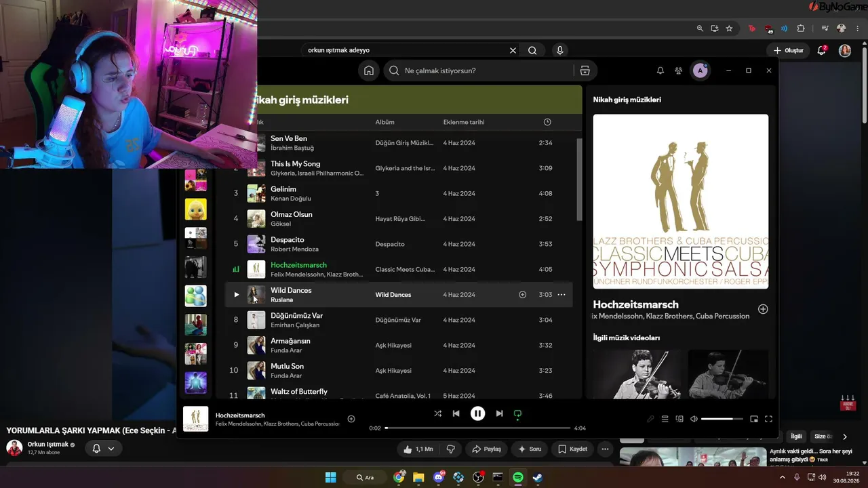This screenshot has width=868, height=488.
Task: Open Discord from the taskbar
Action: click(439, 477)
